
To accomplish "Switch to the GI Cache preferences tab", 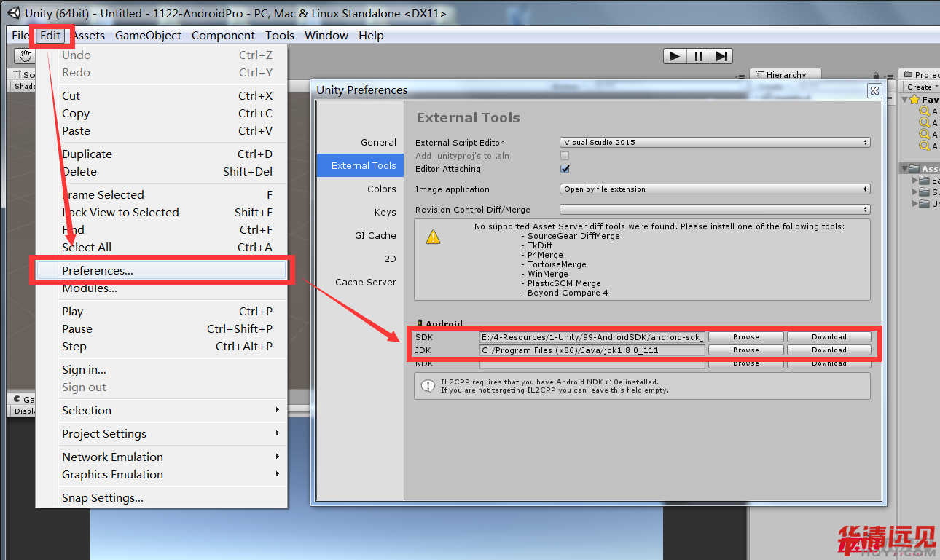I will [375, 236].
